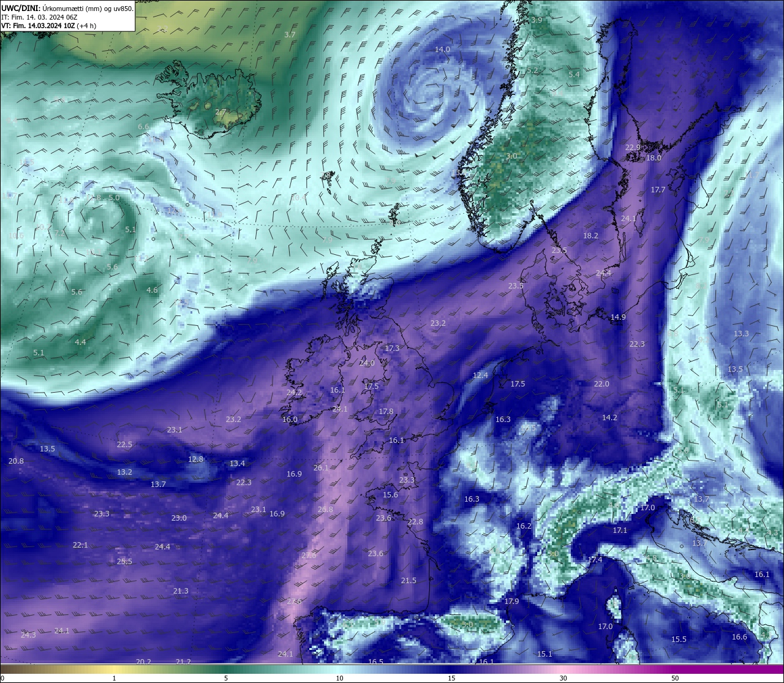Click the map value 22.5
This screenshot has width=784, height=683.
click(x=124, y=444)
